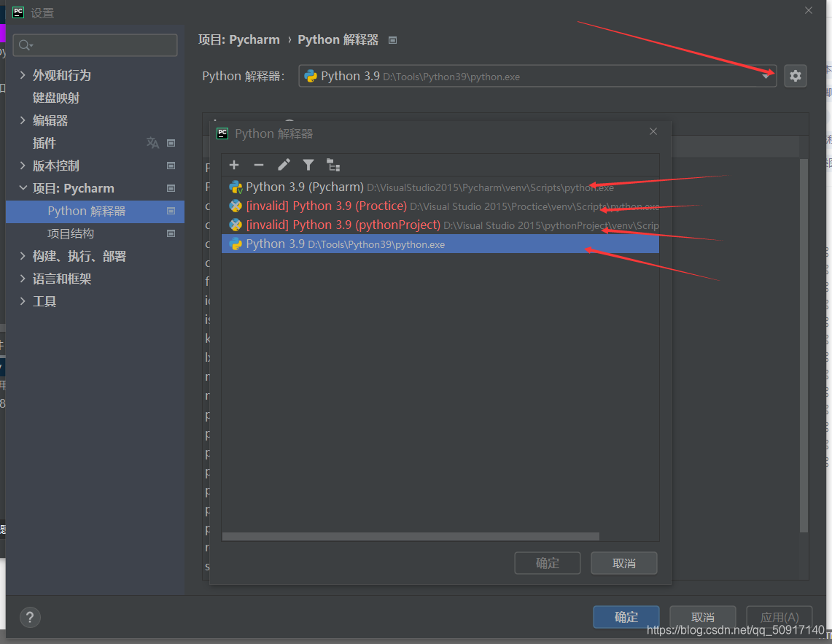Click the 项目: Pycharm breadcrumb
Screen dimensions: 832x644
238,40
